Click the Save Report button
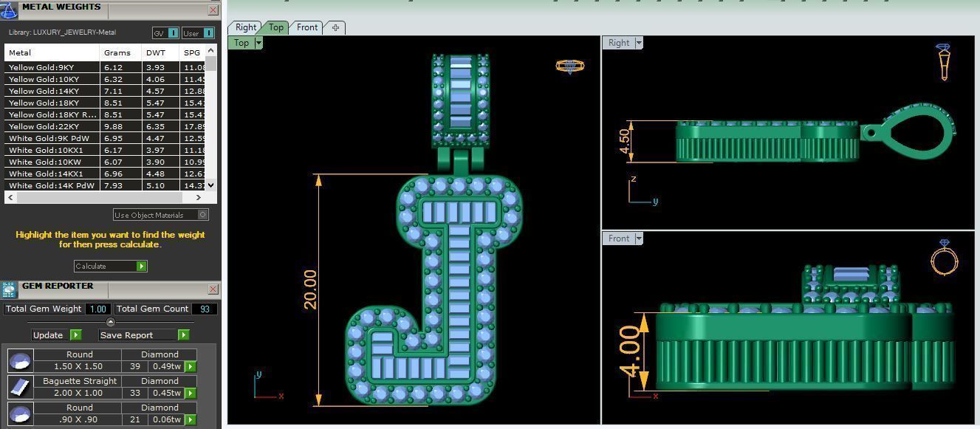Screen dimensions: 980x429 (143, 334)
